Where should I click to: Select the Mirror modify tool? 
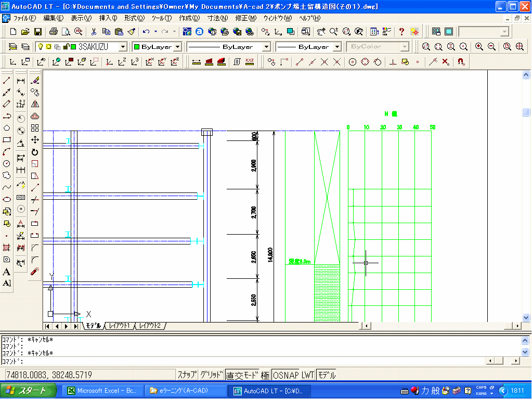[35, 104]
